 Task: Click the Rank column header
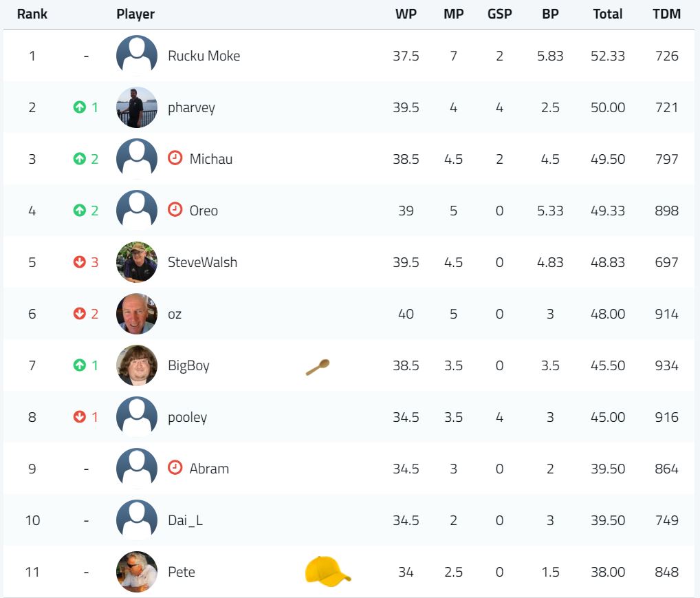point(32,14)
